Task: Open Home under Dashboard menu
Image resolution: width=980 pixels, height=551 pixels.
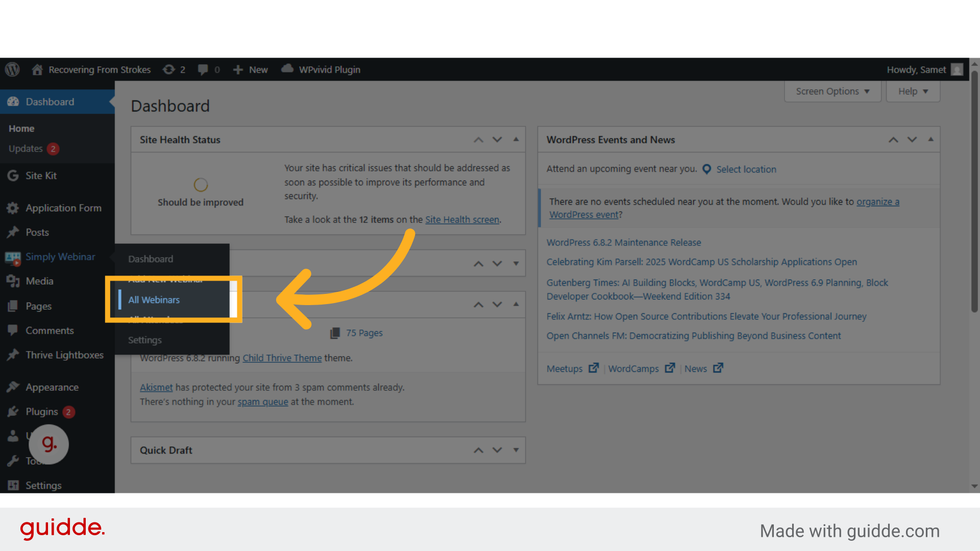Action: 21,129
